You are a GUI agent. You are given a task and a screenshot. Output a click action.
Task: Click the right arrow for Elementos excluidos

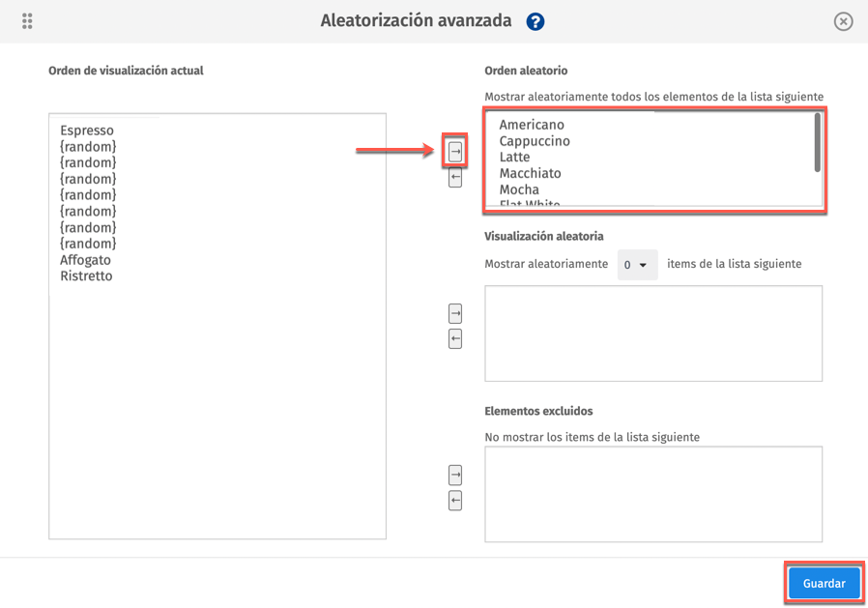(454, 474)
